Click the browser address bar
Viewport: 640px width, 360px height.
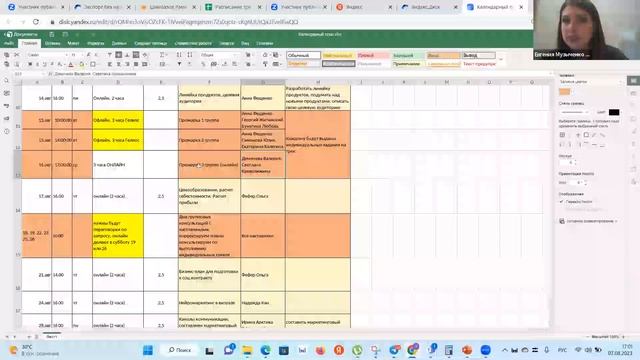point(286,22)
